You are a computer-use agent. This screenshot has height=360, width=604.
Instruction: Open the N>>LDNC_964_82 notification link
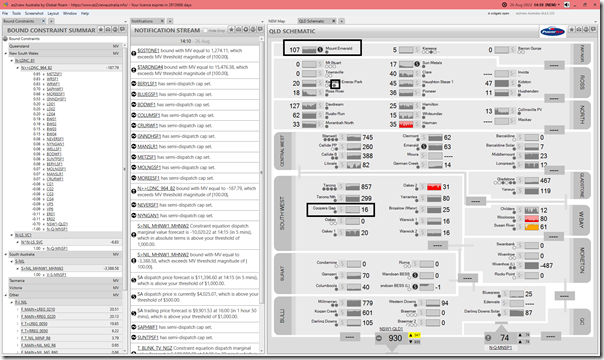click(156, 188)
